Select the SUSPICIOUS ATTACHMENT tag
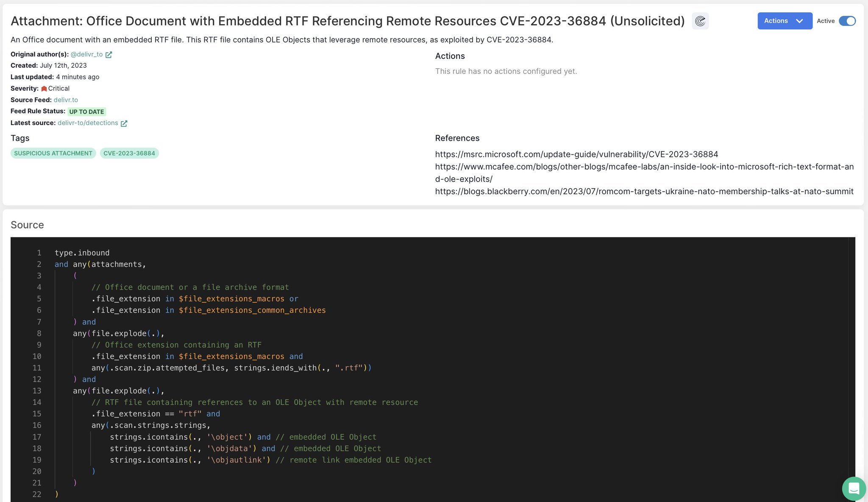This screenshot has height=502, width=868. [x=53, y=153]
